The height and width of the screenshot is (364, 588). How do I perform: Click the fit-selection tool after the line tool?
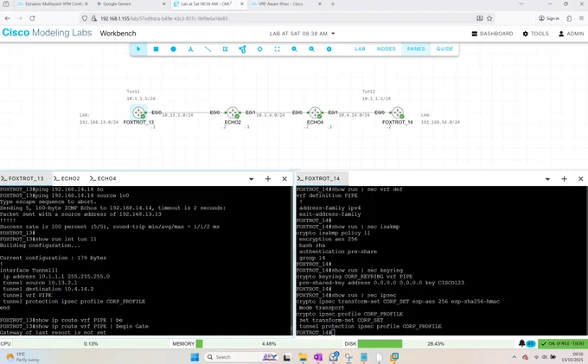tap(225, 49)
